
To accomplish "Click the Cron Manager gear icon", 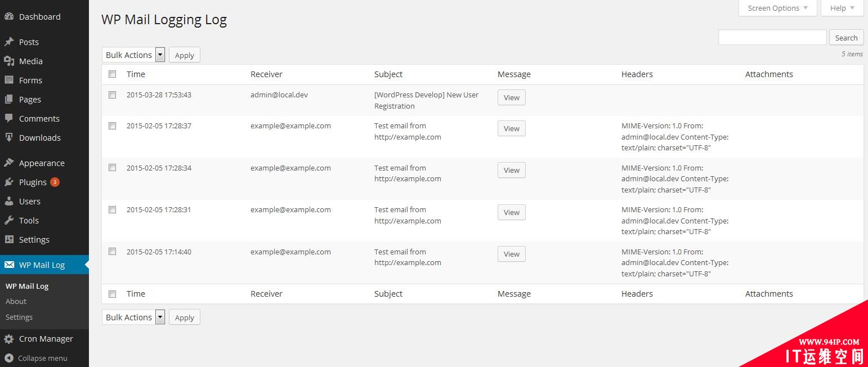I will (x=9, y=339).
